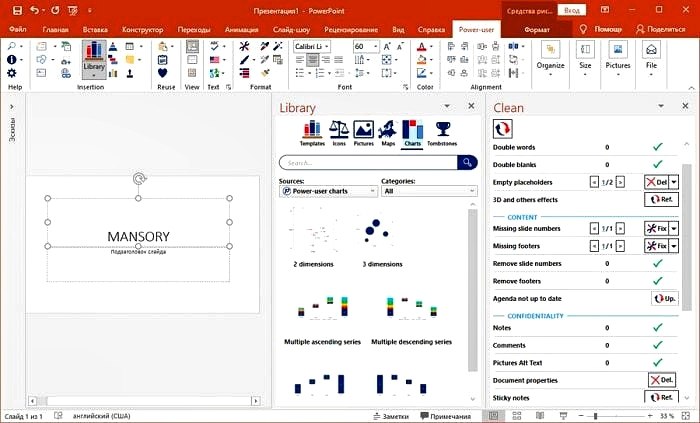Click the broom clean icon in Format
700x423 pixels.
coord(265,73)
